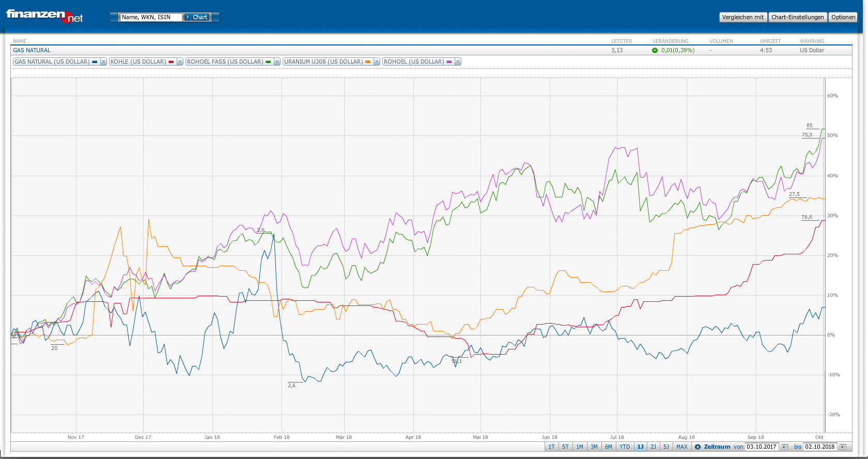Click the red KOHLE color swatch
The height and width of the screenshot is (459, 868).
[x=171, y=62]
